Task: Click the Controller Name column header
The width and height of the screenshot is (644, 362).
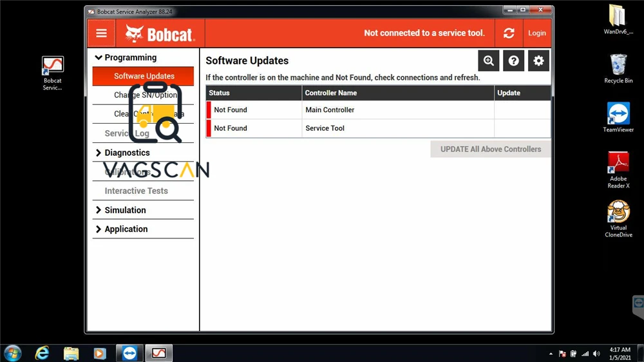Action: click(398, 93)
